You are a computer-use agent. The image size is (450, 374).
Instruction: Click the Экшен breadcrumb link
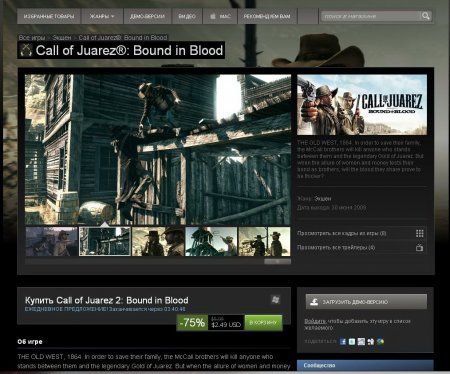click(x=62, y=38)
